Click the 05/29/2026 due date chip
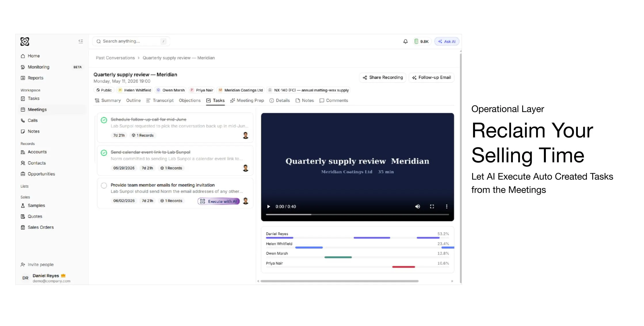 pos(124,168)
